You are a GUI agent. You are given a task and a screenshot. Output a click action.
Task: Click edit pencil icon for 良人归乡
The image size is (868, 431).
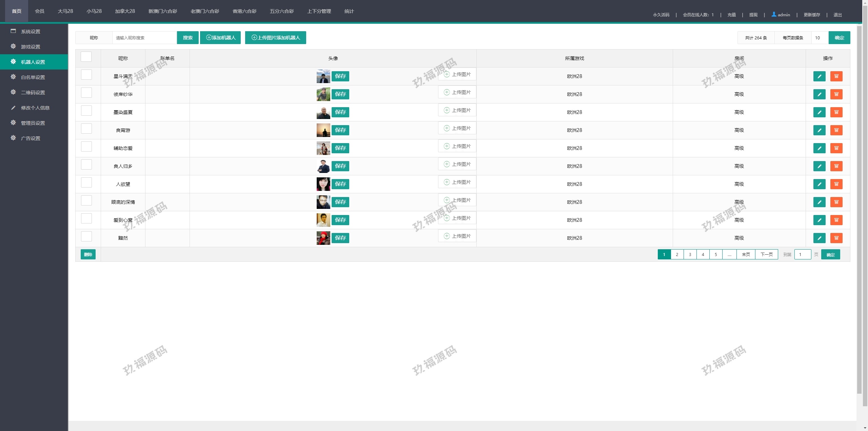pos(819,166)
